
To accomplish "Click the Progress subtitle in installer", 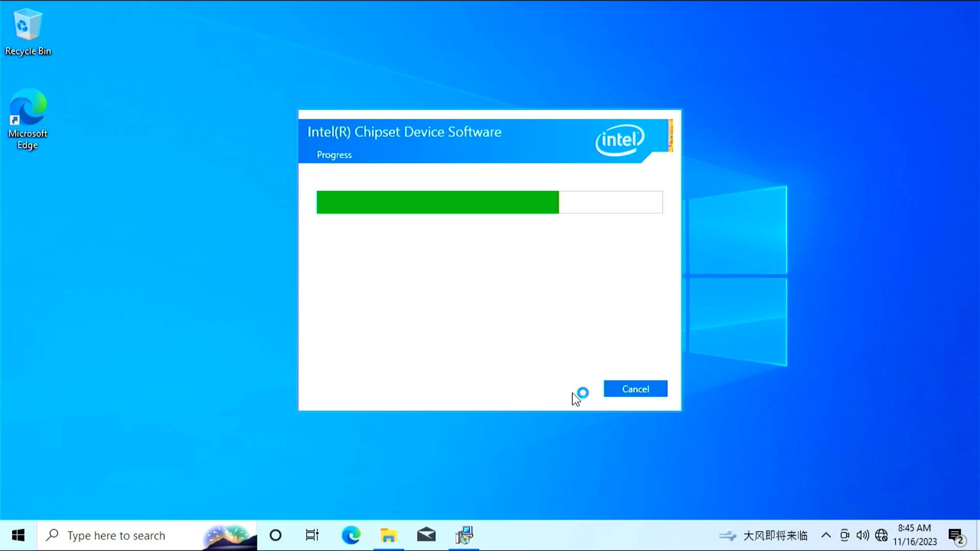I will [x=334, y=155].
